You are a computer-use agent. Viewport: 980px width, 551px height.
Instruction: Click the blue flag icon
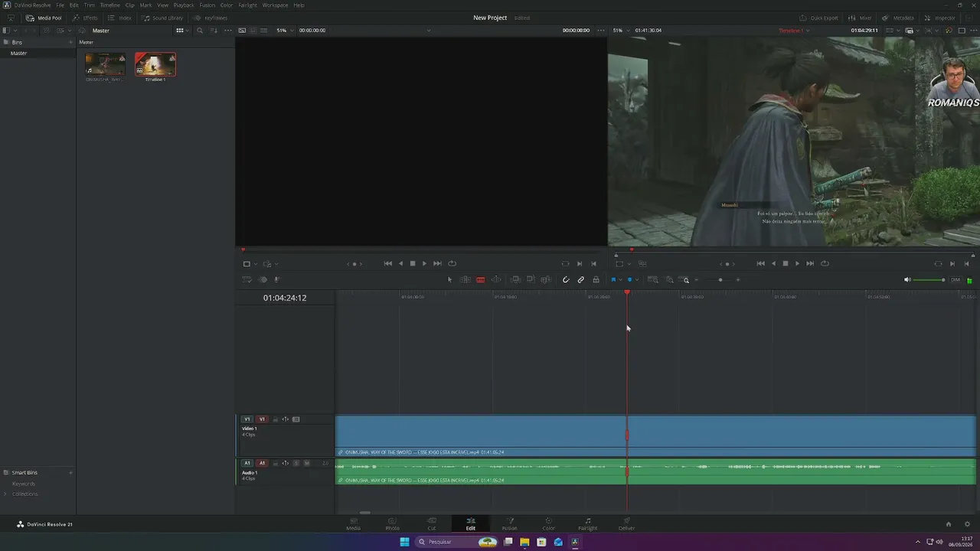613,280
